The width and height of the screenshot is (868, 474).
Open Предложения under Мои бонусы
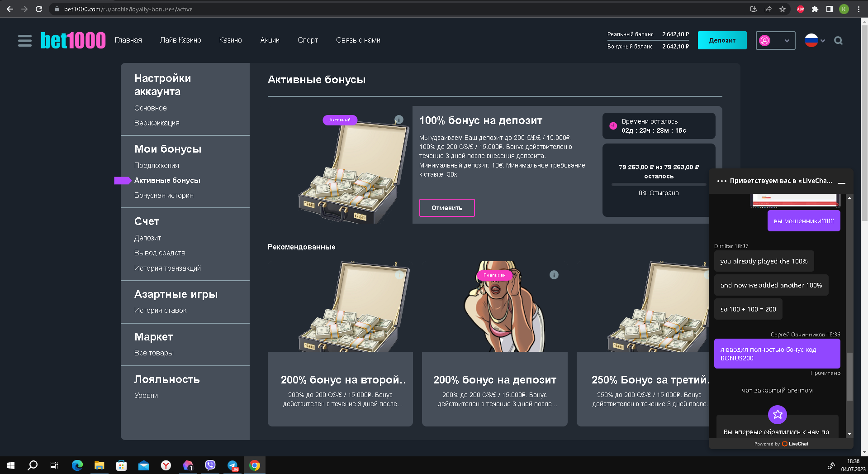click(x=157, y=166)
